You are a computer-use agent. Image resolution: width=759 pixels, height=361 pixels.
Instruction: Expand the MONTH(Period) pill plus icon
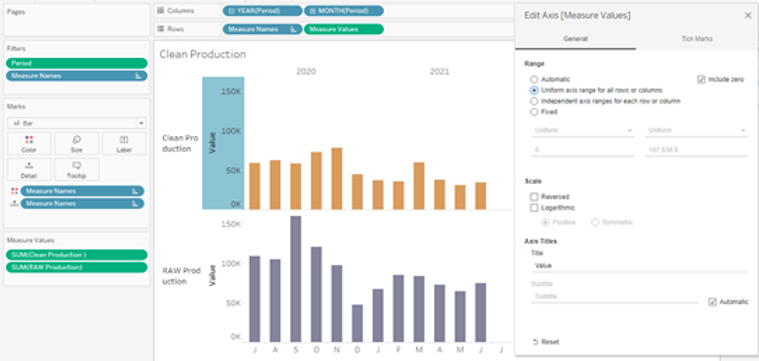coord(312,11)
